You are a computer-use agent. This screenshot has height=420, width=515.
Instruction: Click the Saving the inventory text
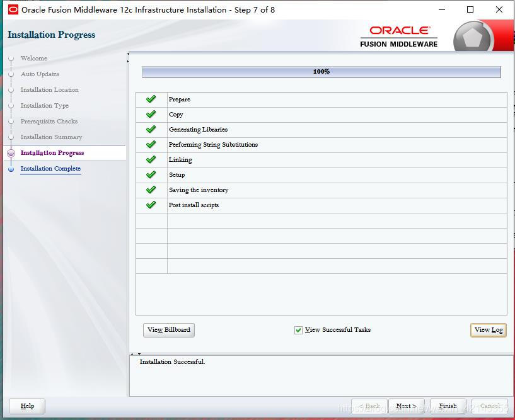click(x=199, y=190)
